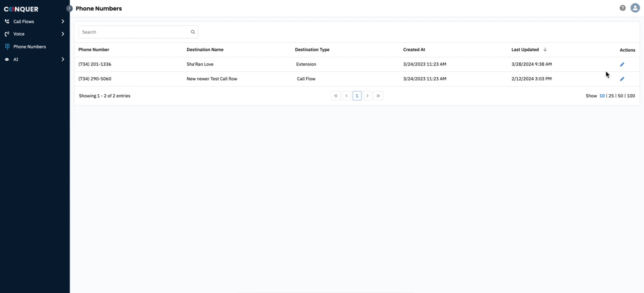Click the (734) 201-1336 cell
644x293 pixels.
coord(95,65)
